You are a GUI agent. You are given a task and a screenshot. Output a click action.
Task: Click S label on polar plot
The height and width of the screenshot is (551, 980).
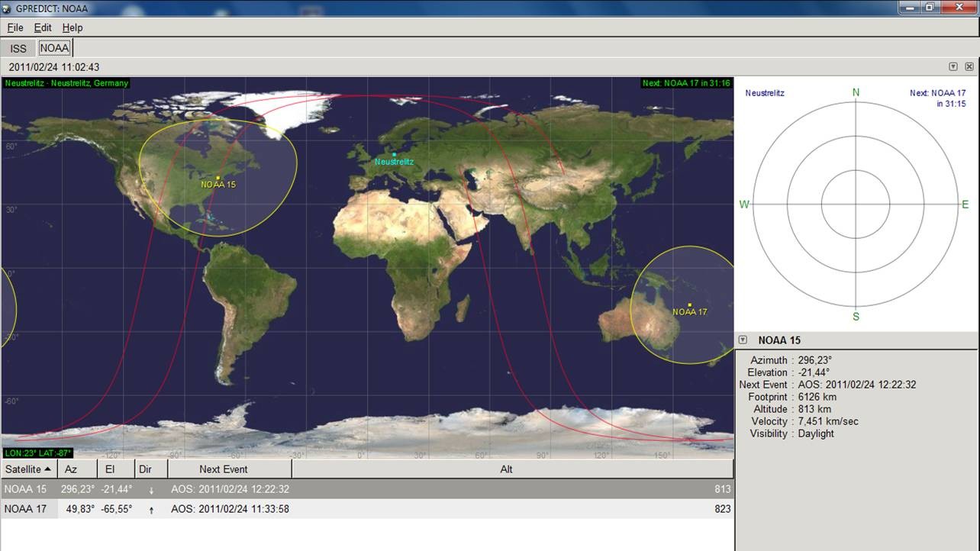coord(856,316)
